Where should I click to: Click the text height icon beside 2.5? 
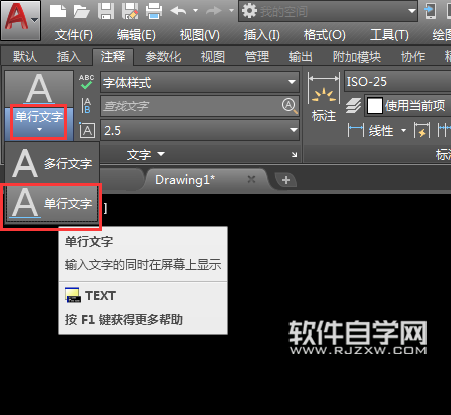[87, 130]
